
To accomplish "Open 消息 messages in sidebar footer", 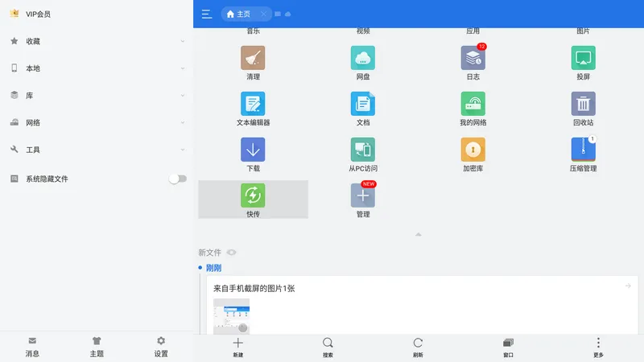I will 32,348.
